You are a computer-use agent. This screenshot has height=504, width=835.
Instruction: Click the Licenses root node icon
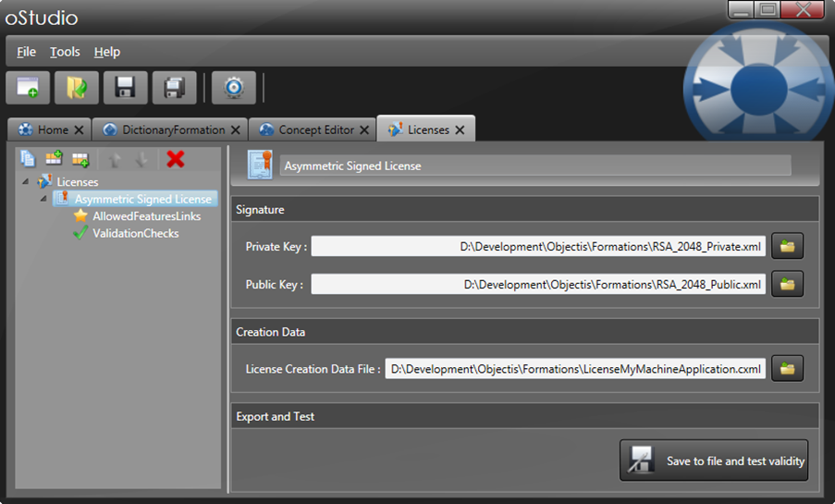(x=44, y=181)
